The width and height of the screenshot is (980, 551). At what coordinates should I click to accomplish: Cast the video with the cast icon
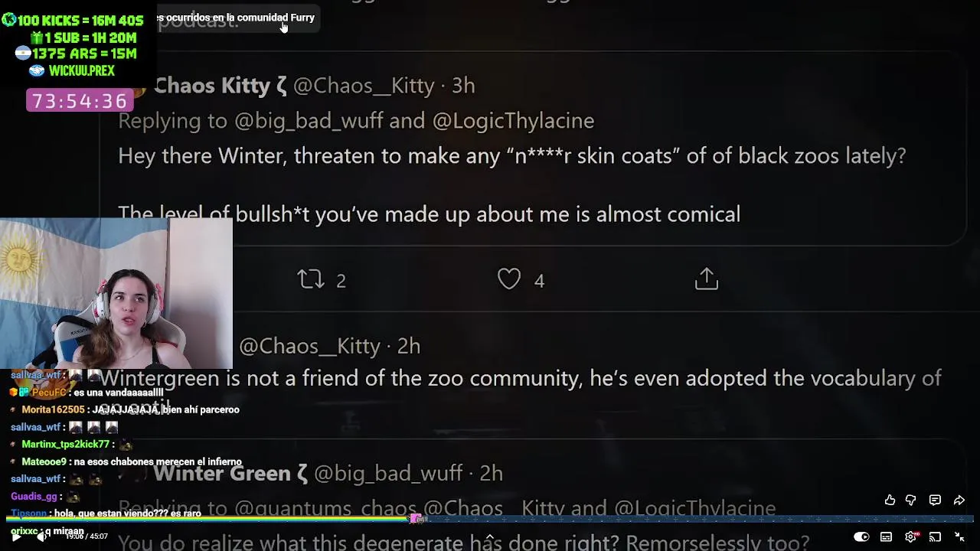tap(935, 536)
